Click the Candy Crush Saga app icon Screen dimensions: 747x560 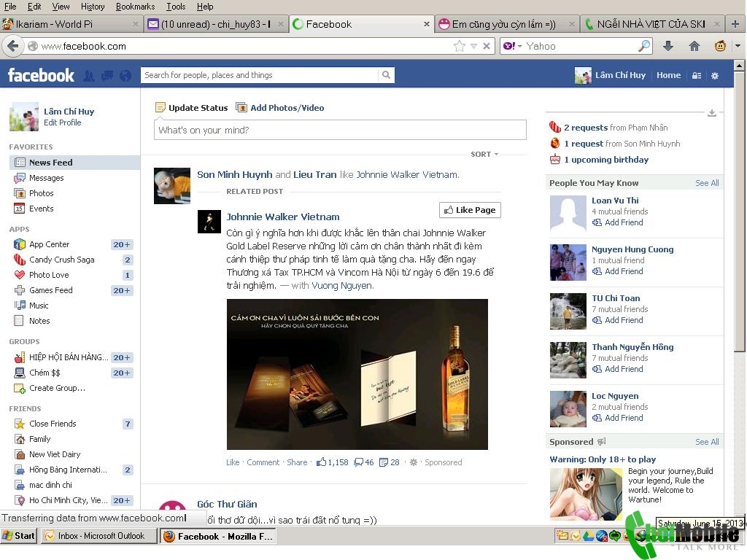(x=20, y=260)
